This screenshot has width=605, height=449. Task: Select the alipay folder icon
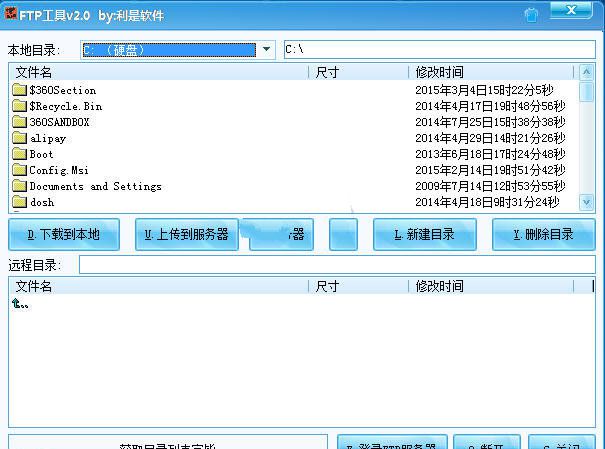point(19,138)
